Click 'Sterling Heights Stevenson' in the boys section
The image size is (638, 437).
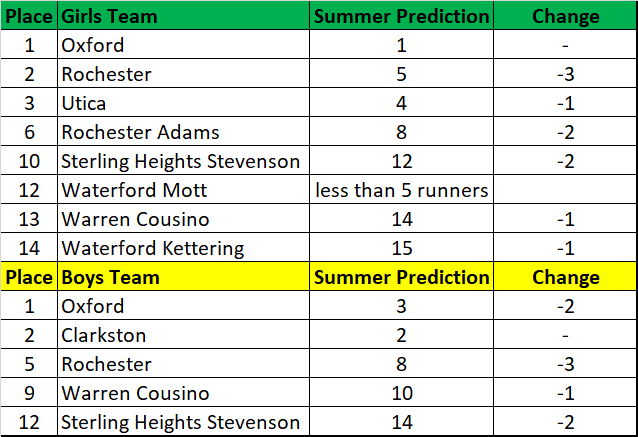pyautogui.click(x=180, y=422)
